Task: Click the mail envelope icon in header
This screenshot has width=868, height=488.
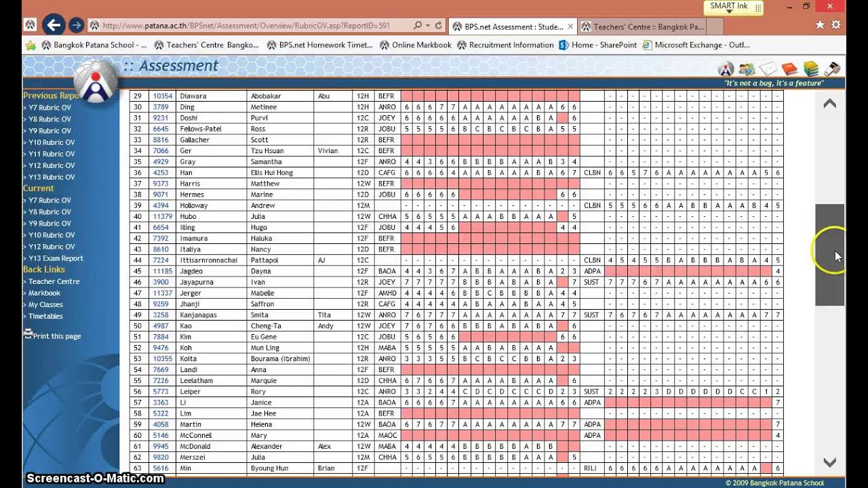Action: click(768, 69)
